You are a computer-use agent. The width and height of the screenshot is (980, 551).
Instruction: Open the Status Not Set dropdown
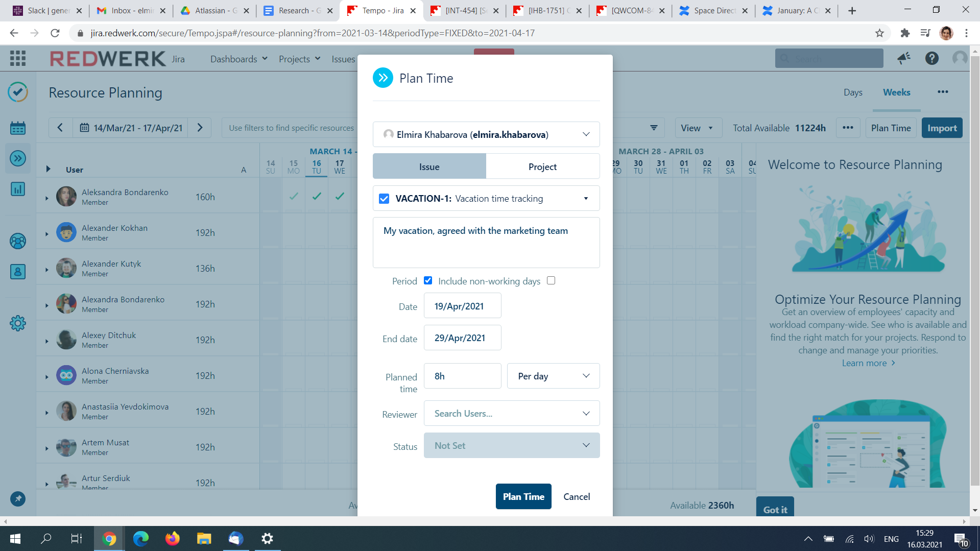click(512, 445)
